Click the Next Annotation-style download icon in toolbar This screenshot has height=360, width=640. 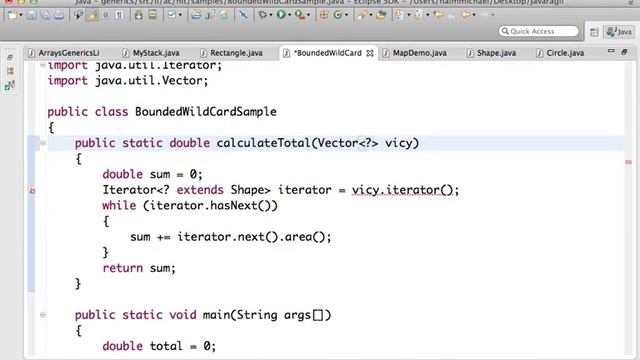138,16
